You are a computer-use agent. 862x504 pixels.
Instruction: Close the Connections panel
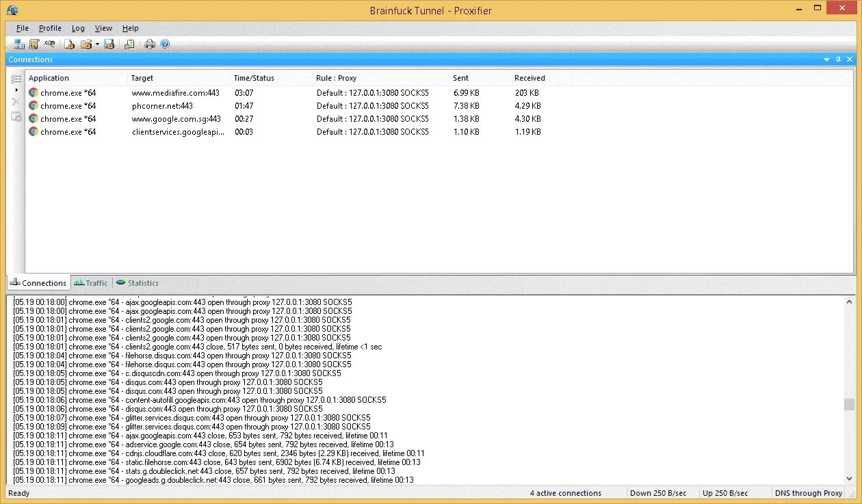pyautogui.click(x=850, y=59)
